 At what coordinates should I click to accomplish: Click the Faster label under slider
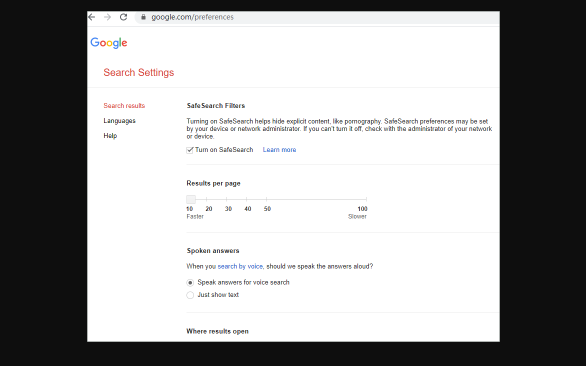[x=195, y=216]
